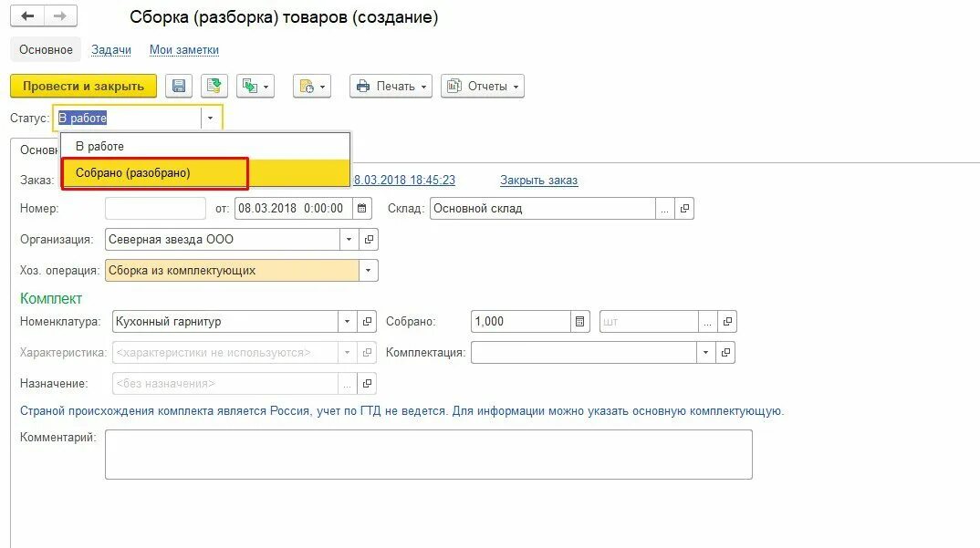Choose a warehouse with the Склад ellipsis button
Screen dimensions: 980x548
tap(665, 209)
